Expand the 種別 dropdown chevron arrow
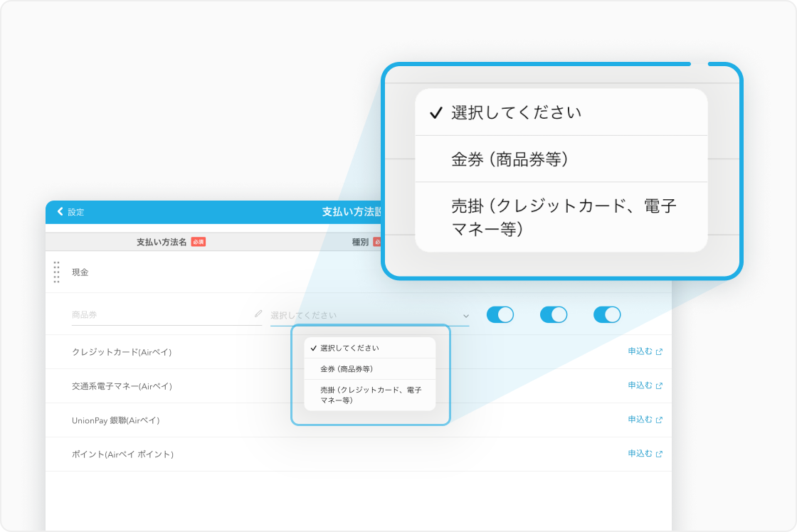The width and height of the screenshot is (797, 532). click(466, 315)
